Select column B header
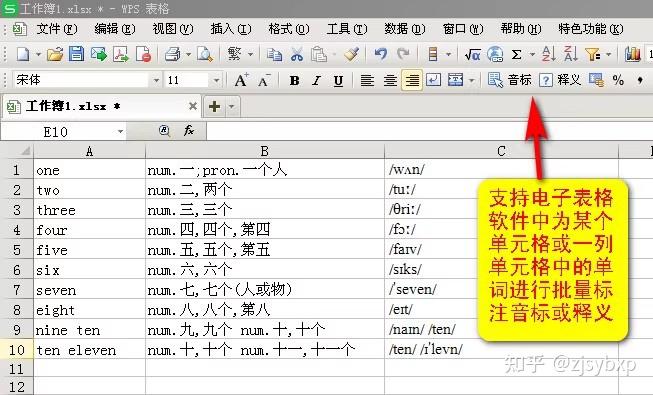The width and height of the screenshot is (653, 395). [x=264, y=151]
